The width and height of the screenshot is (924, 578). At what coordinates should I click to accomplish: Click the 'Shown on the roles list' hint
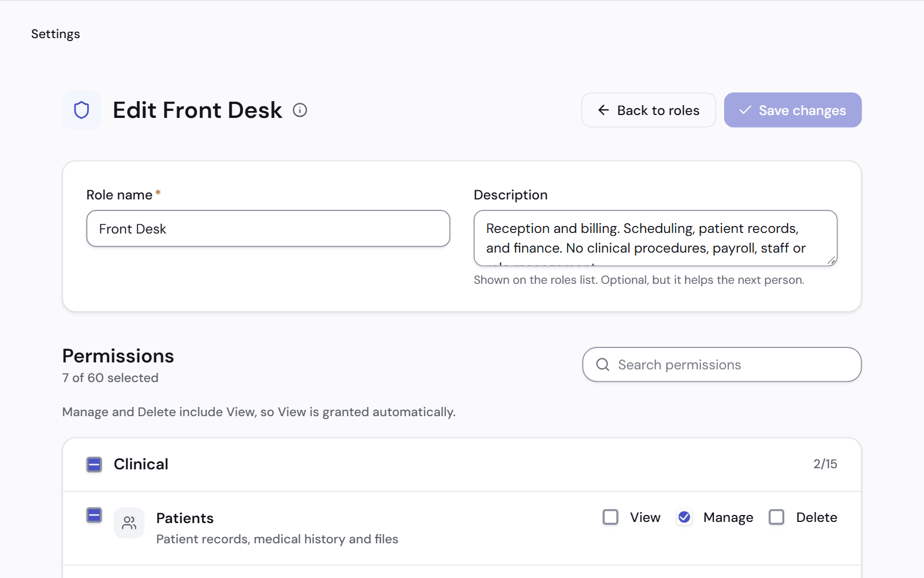click(x=639, y=280)
